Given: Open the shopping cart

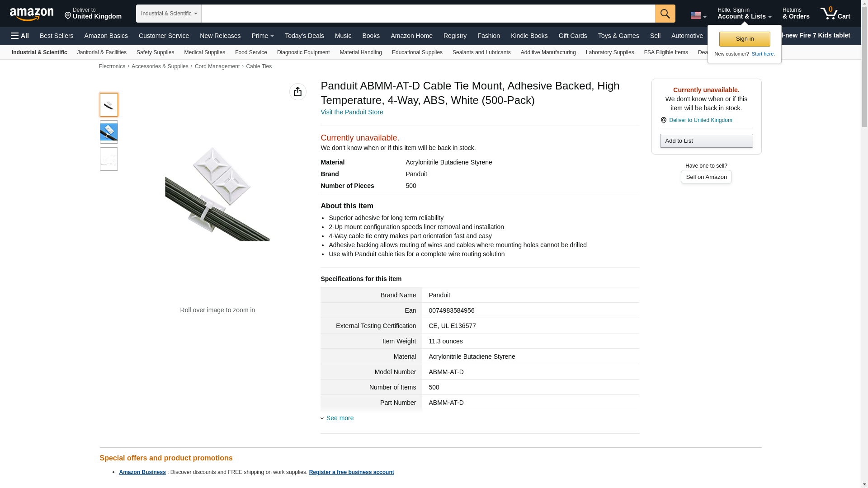Looking at the screenshot, I should click(x=835, y=14).
